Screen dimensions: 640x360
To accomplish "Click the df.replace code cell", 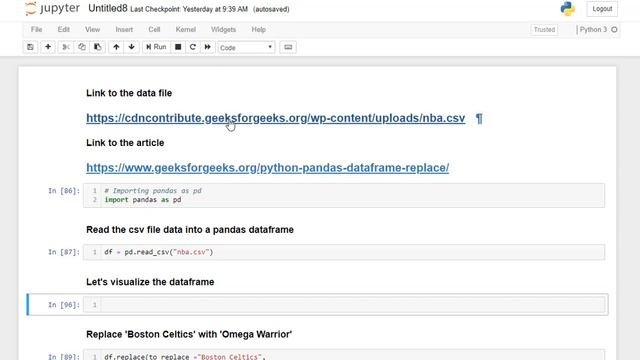I will tap(344, 355).
